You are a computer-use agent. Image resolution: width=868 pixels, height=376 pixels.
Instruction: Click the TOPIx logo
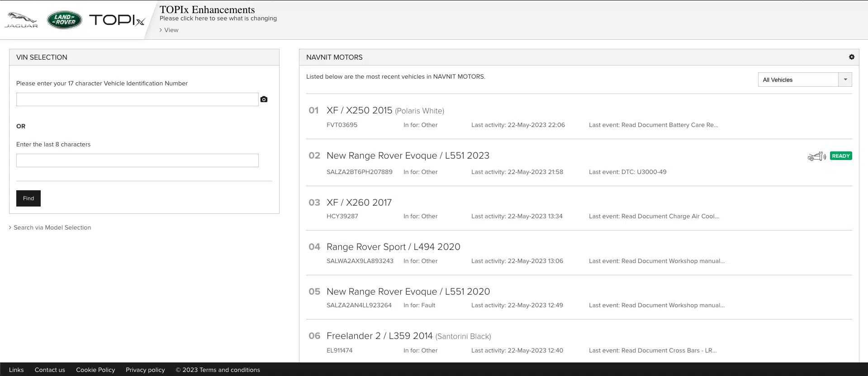coord(117,20)
